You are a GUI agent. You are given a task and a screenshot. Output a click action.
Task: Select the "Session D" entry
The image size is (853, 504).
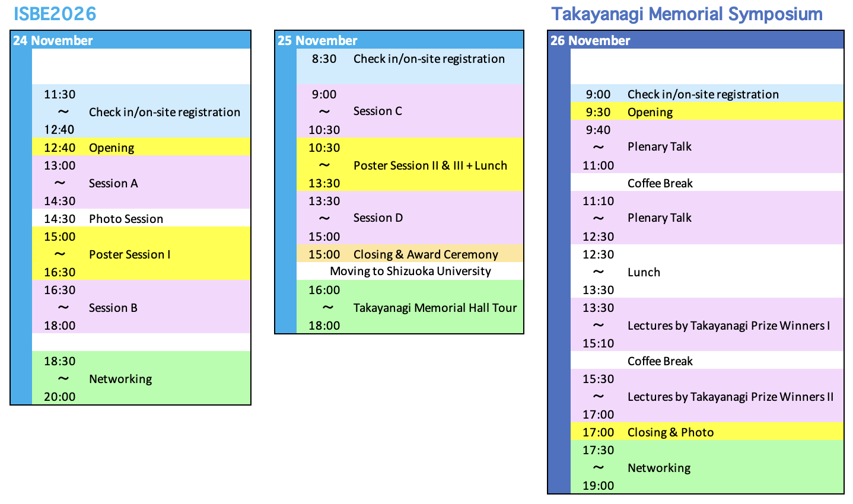(x=378, y=218)
